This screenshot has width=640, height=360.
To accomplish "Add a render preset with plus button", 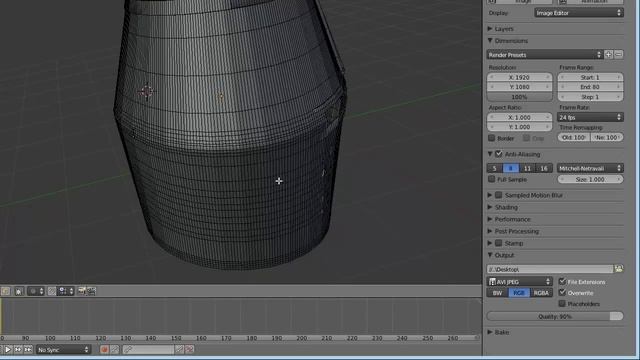I will pos(609,55).
